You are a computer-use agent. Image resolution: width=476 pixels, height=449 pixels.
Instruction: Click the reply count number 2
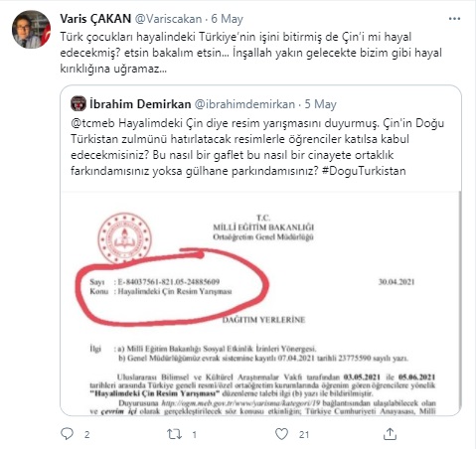(86, 434)
